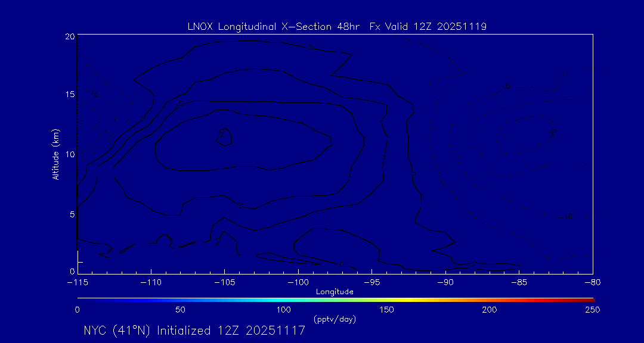Image resolution: width=644 pixels, height=343 pixels.
Task: Select the color scale "100" label
Action: 284,310
